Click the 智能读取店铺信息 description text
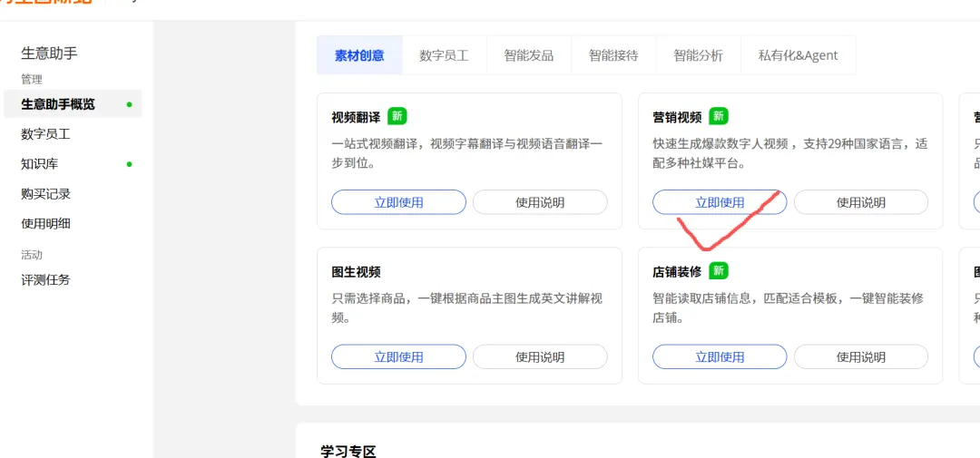The image size is (980, 458). point(789,308)
